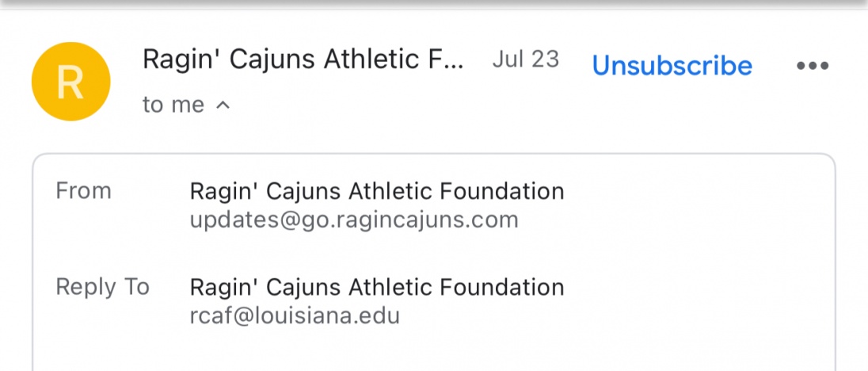Tap the gray bar at the top edge
The width and height of the screenshot is (868, 371).
(x=434, y=4)
